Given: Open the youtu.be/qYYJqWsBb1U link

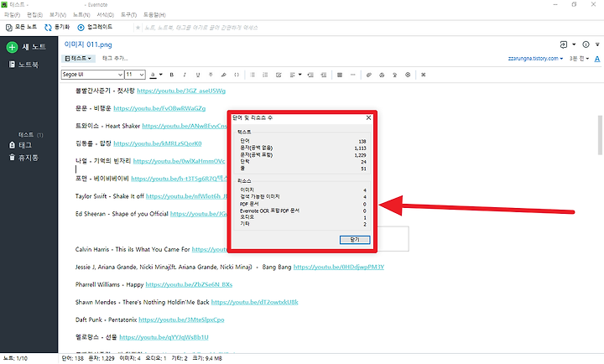Looking at the screenshot, I should click(164, 337).
